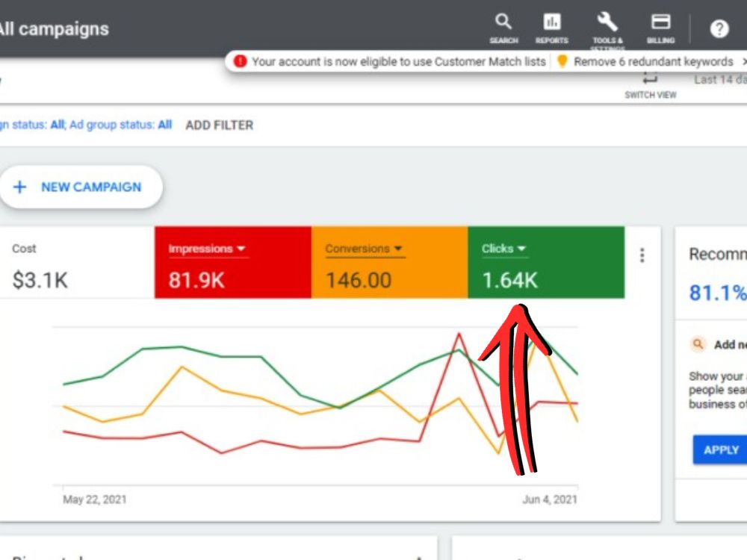Expand the Conversions metric dropdown
The width and height of the screenshot is (747, 560).
[x=398, y=248]
